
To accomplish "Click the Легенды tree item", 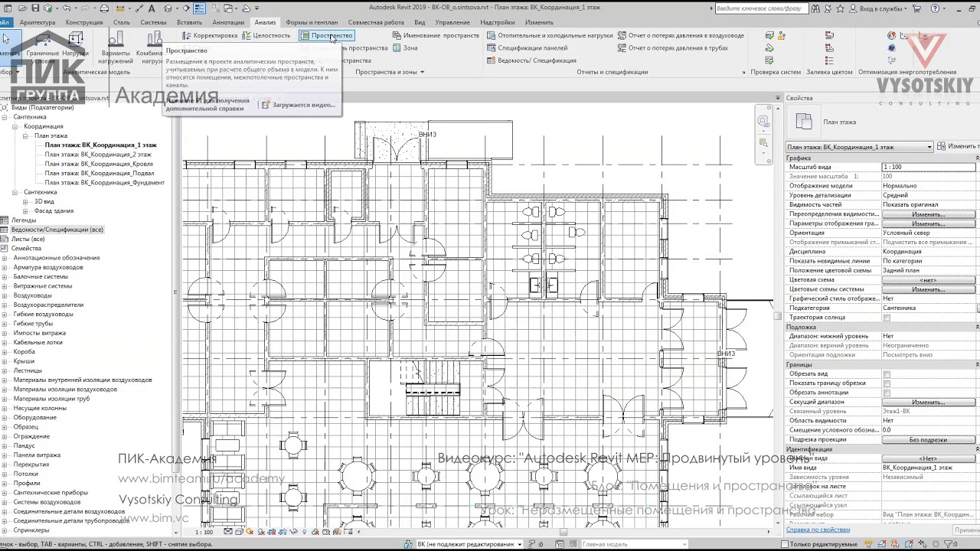I will (x=24, y=220).
